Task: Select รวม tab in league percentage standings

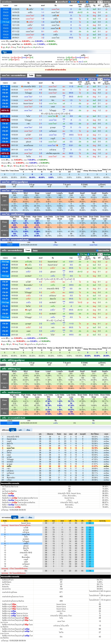Action: pyautogui.click(x=13, y=430)
